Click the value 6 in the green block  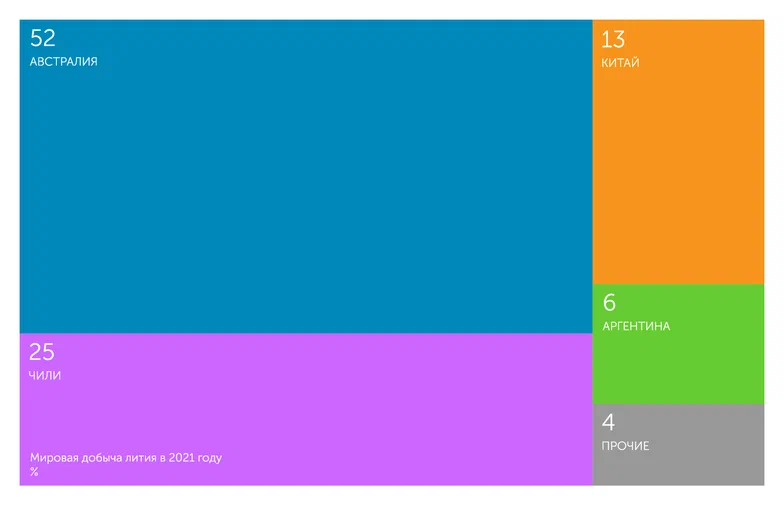tap(609, 303)
